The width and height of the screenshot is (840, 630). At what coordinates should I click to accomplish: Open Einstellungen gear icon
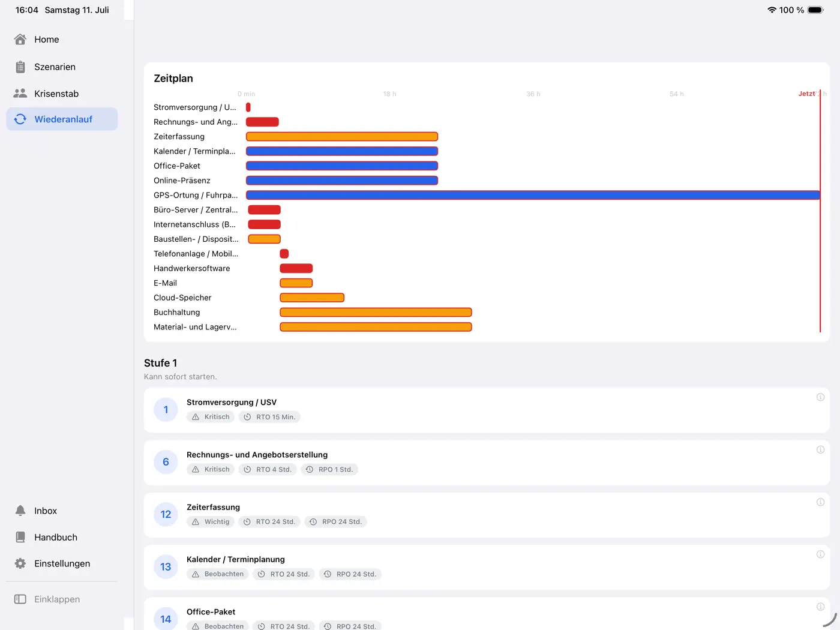click(x=20, y=563)
